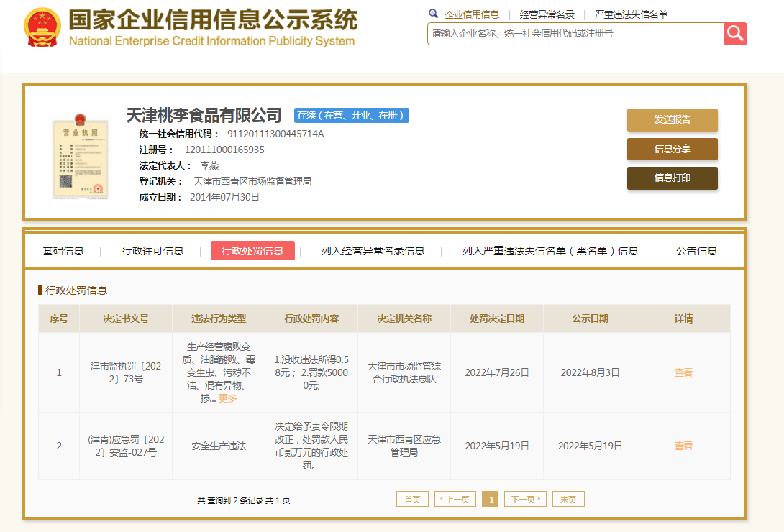Click the penalty content with 罚款50000元

click(311, 372)
